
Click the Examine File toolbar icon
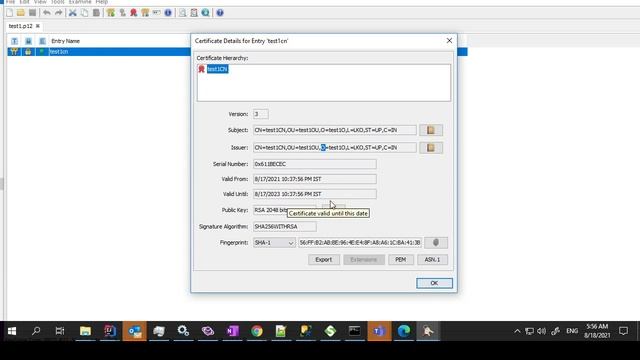coord(182,13)
